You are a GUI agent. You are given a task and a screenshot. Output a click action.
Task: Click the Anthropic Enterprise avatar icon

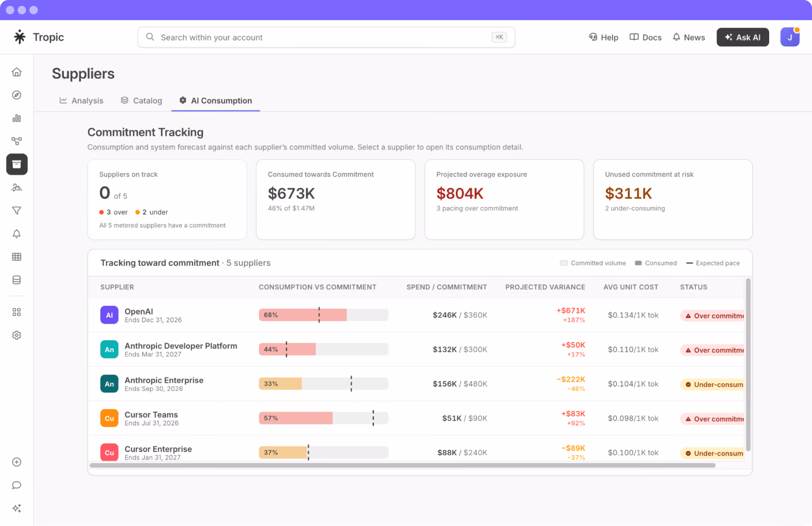(x=109, y=384)
